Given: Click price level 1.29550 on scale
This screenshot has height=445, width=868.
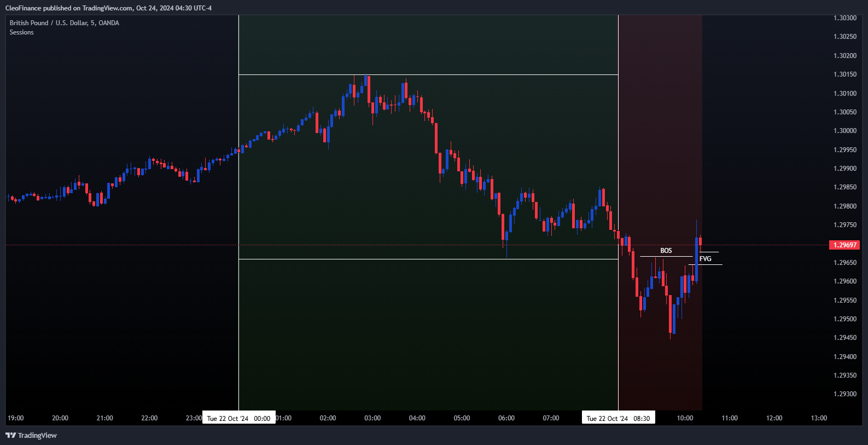Looking at the screenshot, I should click(845, 300).
